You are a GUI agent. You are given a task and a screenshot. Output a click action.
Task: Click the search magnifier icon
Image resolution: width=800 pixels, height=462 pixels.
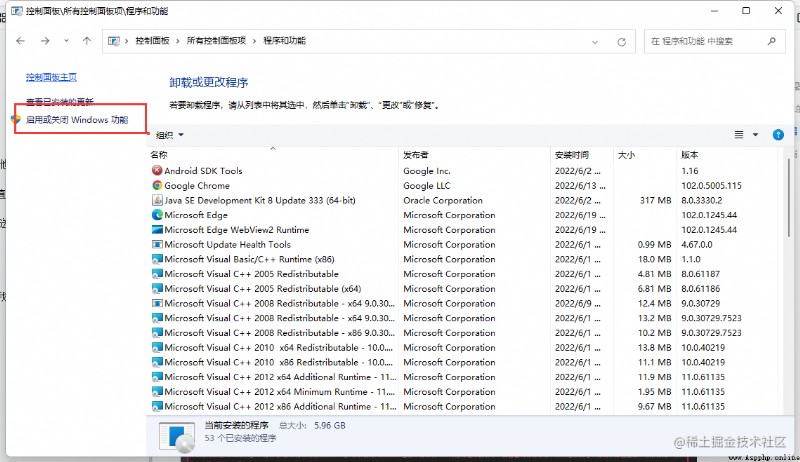click(x=772, y=41)
